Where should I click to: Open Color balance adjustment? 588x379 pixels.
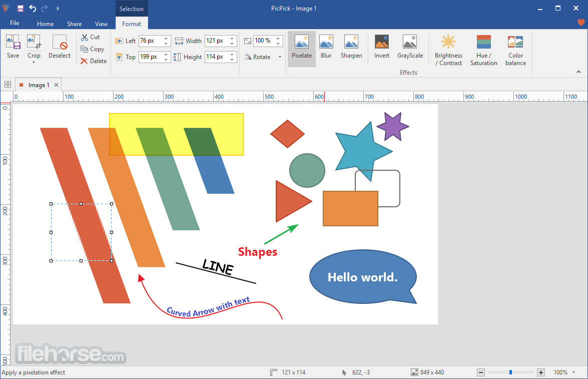point(515,50)
